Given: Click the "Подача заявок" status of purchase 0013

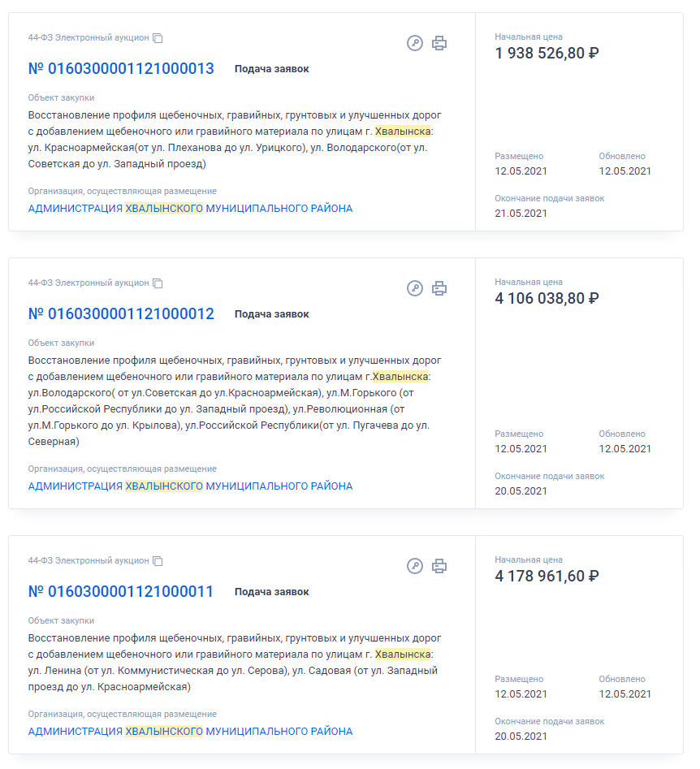Looking at the screenshot, I should click(272, 69).
